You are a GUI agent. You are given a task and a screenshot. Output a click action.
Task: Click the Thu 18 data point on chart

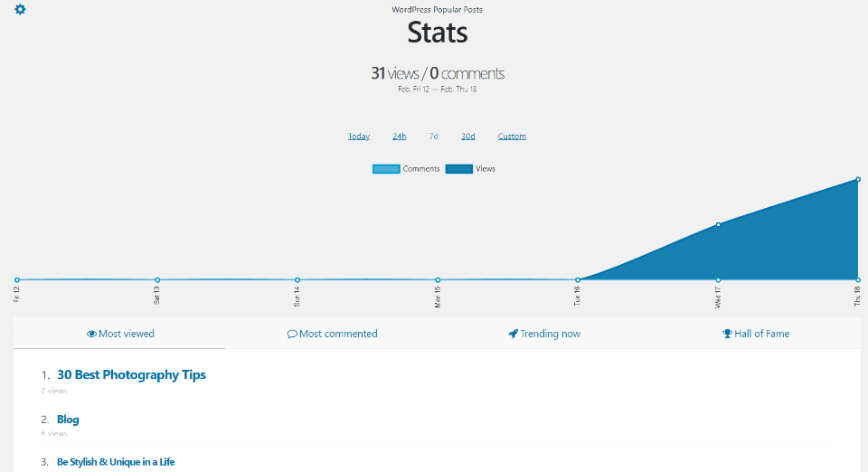858,179
